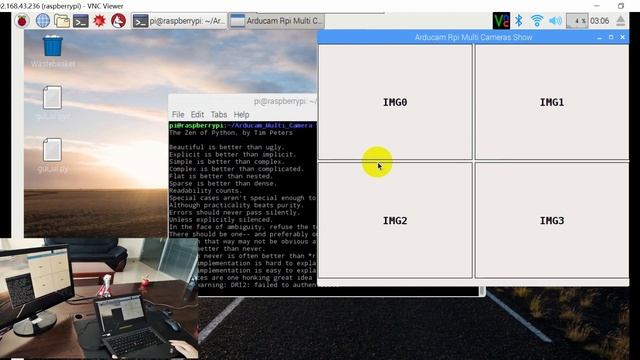Open the Raspberry Pi main menu
Viewport: 640px width, 360px height.
[22, 21]
